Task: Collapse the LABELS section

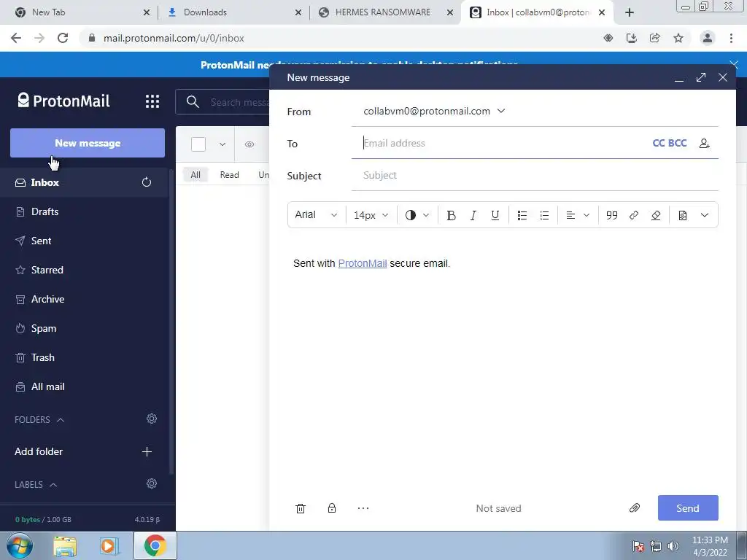Action: 36,485
